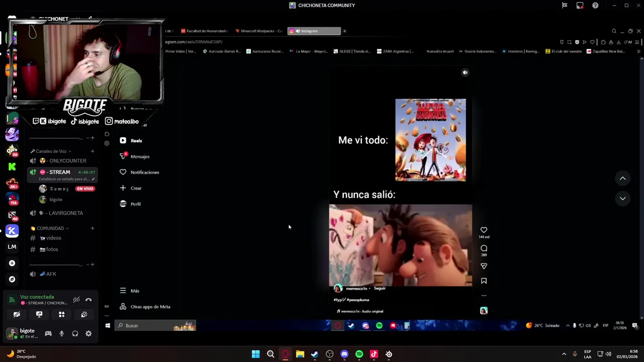This screenshot has width=644, height=362.
Task: Open Instagram Notificaciones heart entry
Action: 139,172
